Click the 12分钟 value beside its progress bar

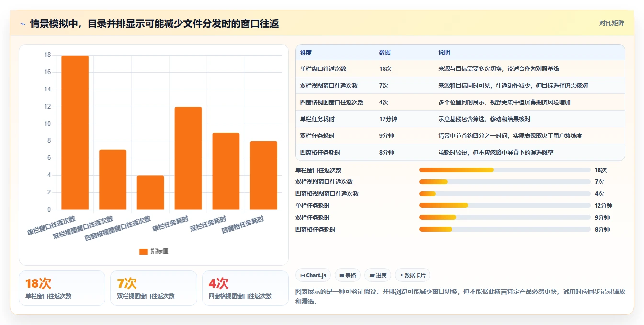click(603, 206)
